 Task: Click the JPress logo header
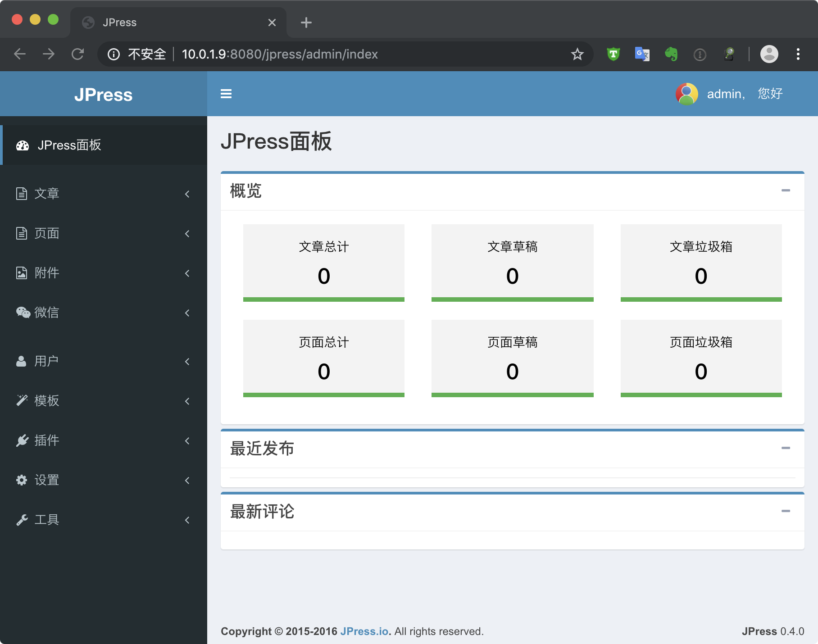103,95
